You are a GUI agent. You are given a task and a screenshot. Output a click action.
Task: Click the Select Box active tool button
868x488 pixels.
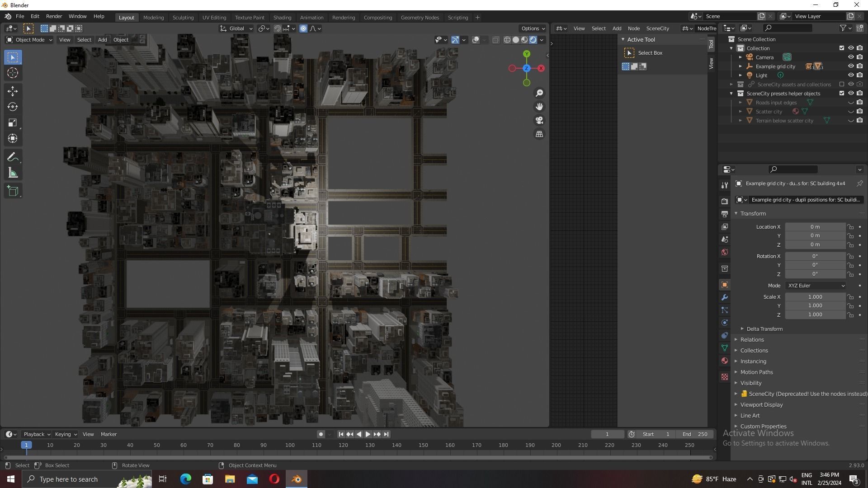pos(629,53)
